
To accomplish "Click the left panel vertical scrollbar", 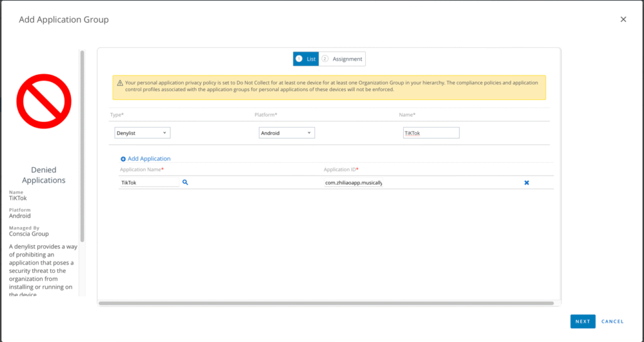I will [82, 146].
